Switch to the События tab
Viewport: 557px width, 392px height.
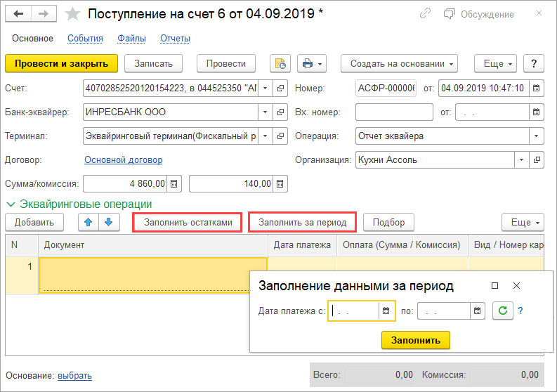[x=85, y=39]
